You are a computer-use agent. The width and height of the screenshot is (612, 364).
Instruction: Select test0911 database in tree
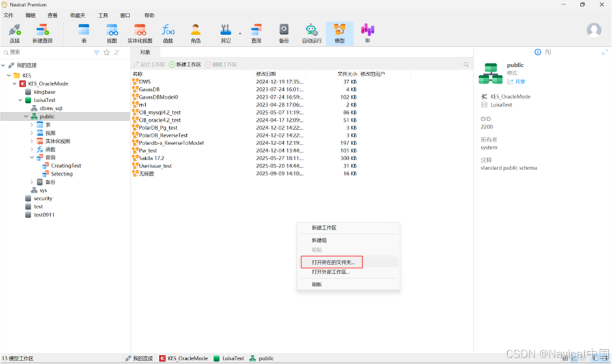click(40, 215)
